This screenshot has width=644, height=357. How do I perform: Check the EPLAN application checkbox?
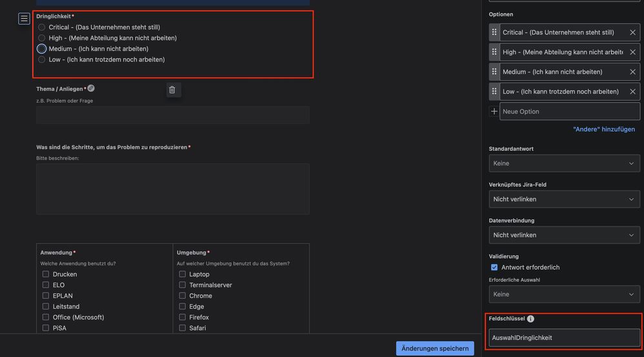tap(46, 296)
